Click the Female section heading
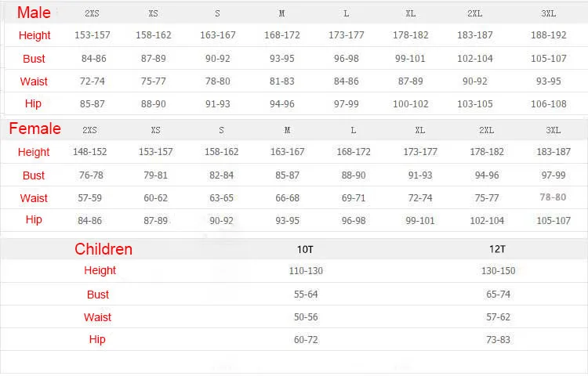The width and height of the screenshot is (588, 376). (34, 128)
